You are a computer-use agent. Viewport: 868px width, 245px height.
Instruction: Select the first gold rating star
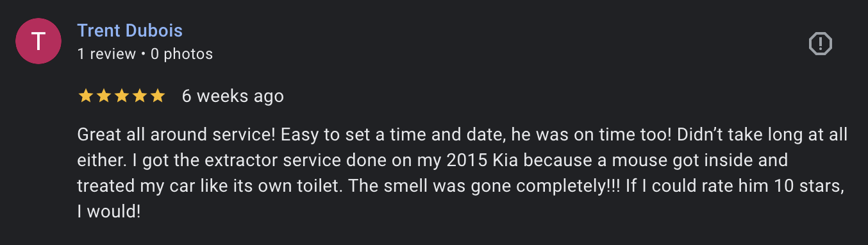point(85,96)
